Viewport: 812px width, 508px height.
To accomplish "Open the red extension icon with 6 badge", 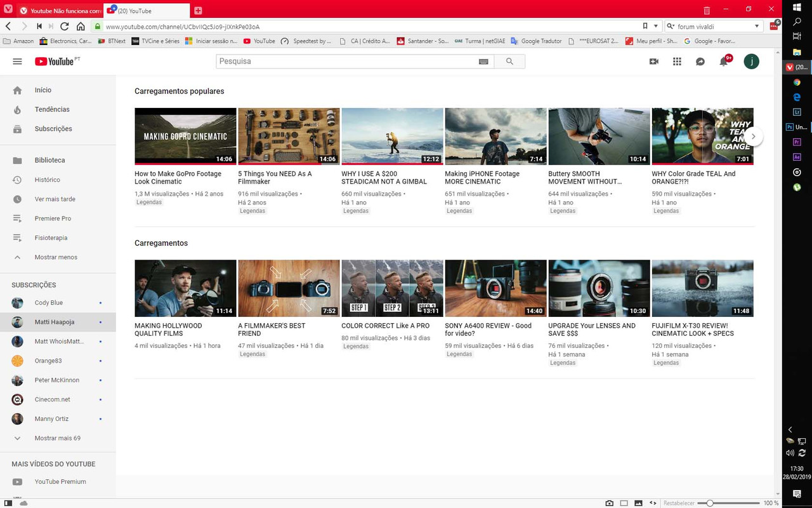I will pyautogui.click(x=775, y=25).
